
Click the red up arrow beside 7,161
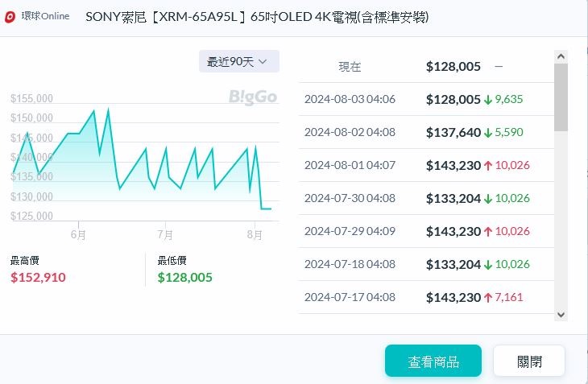[488, 298]
